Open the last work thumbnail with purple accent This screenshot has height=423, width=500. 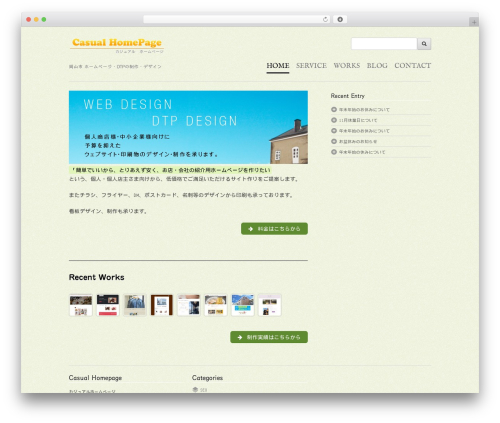pos(270,305)
